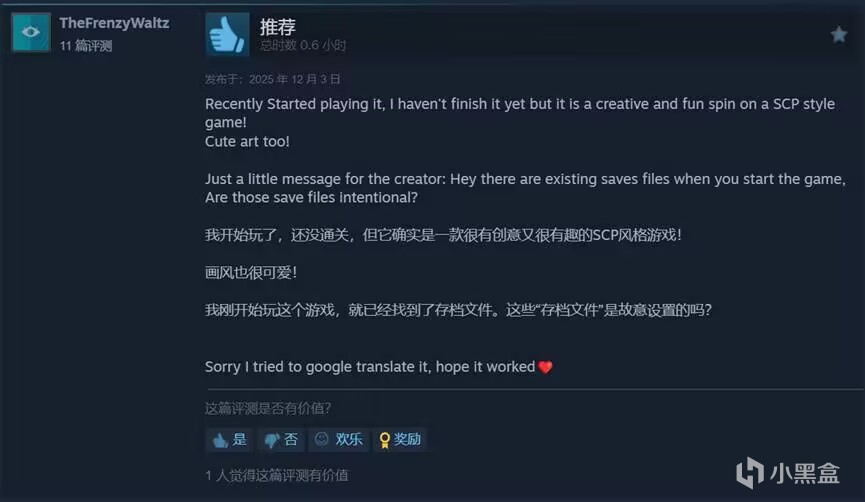The height and width of the screenshot is (502, 865).
Task: View the reviewer's 11 篇评测 link
Action: (x=86, y=46)
